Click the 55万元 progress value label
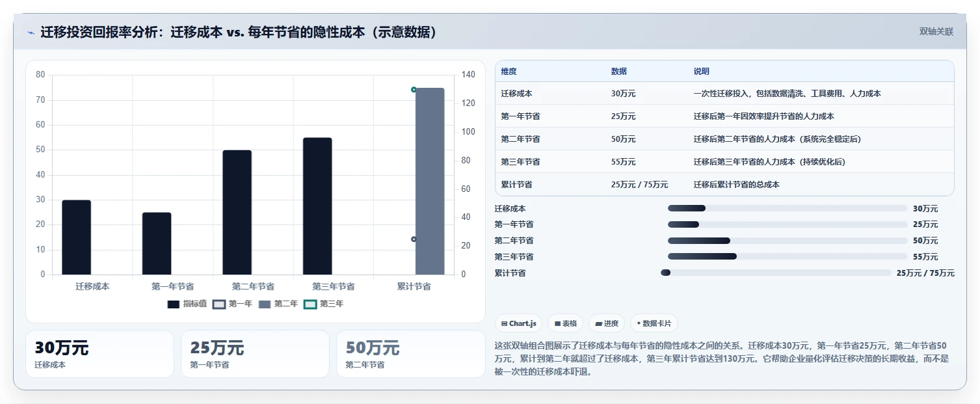 [x=925, y=257]
